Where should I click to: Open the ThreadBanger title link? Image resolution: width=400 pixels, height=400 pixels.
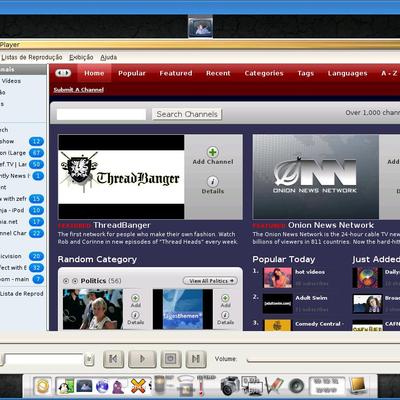tap(122, 225)
